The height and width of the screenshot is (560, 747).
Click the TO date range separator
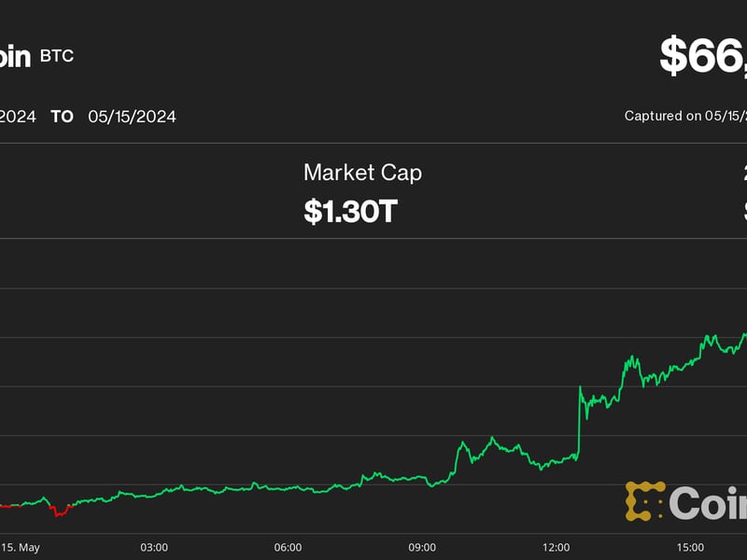coord(62,117)
